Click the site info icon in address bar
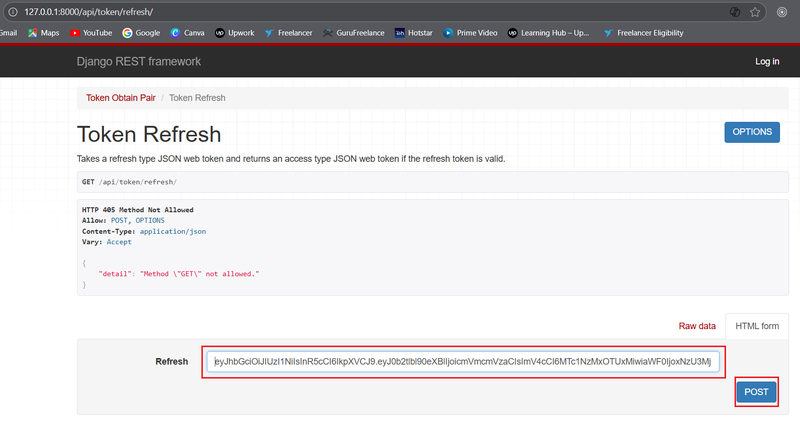Screen dimensions: 800x437 tap(13, 12)
